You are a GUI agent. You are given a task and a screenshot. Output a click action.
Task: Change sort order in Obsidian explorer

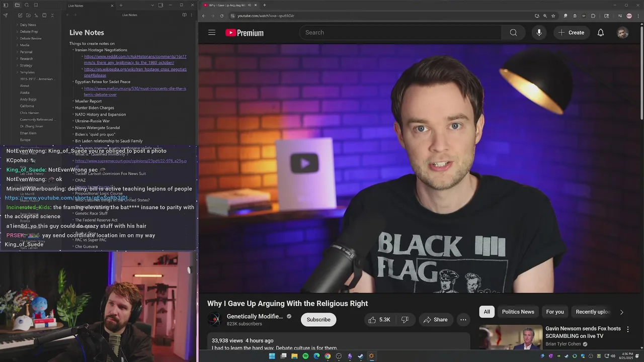(36, 15)
